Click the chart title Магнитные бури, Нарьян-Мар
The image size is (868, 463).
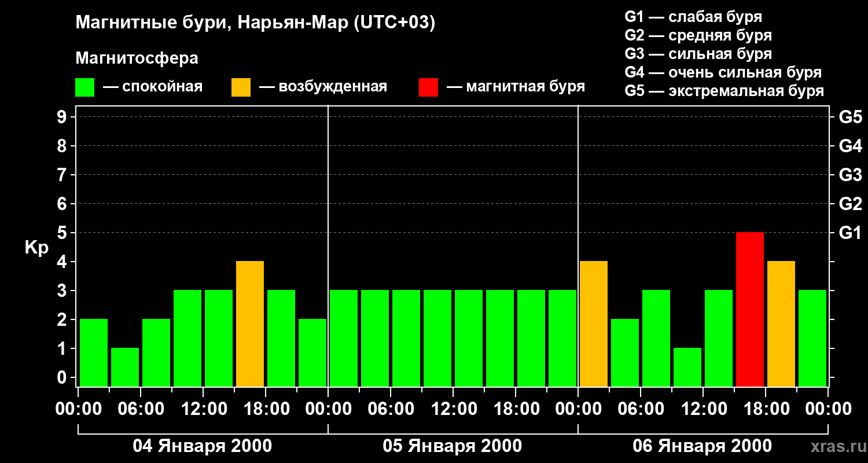click(x=255, y=23)
